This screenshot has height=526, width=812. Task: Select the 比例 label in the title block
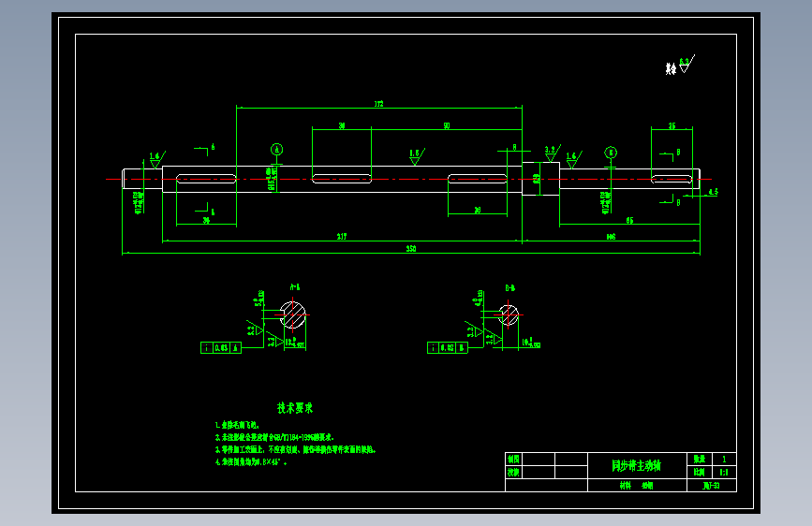700,472
